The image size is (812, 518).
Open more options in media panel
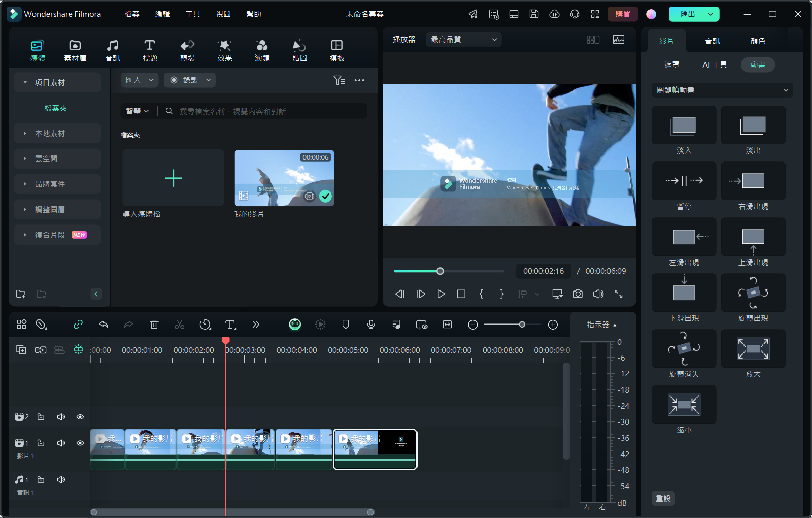point(359,80)
